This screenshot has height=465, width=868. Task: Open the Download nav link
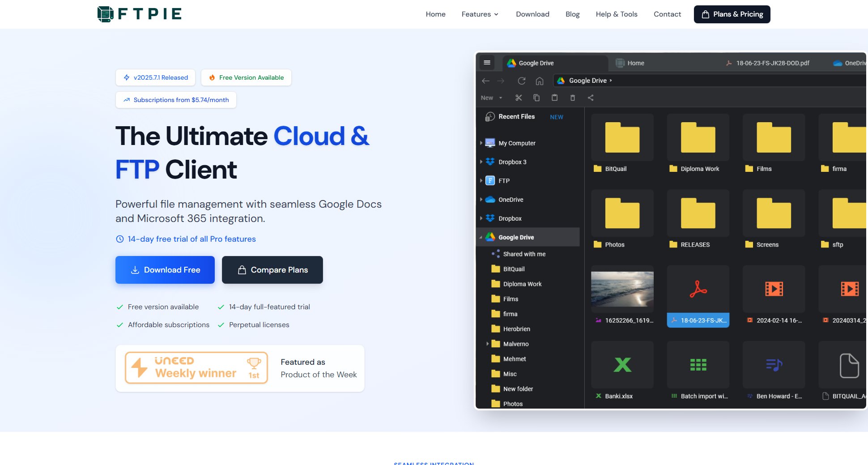[532, 14]
